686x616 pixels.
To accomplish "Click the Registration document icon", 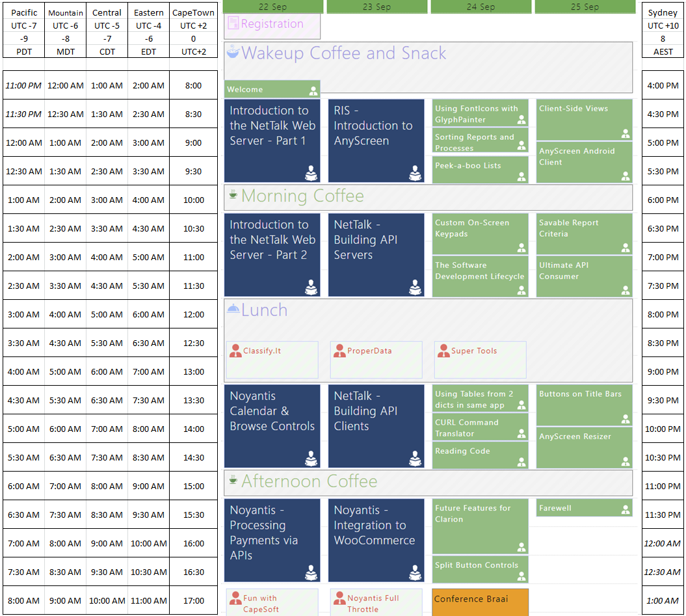I will (233, 25).
